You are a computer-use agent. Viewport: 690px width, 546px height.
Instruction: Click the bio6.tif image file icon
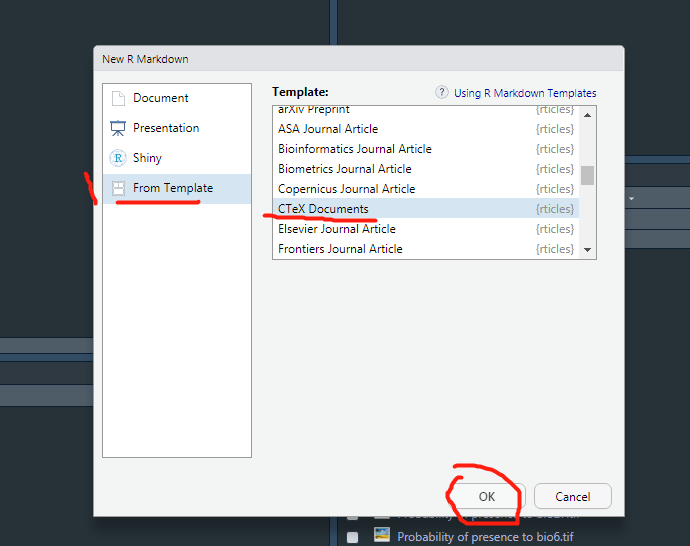click(x=382, y=535)
